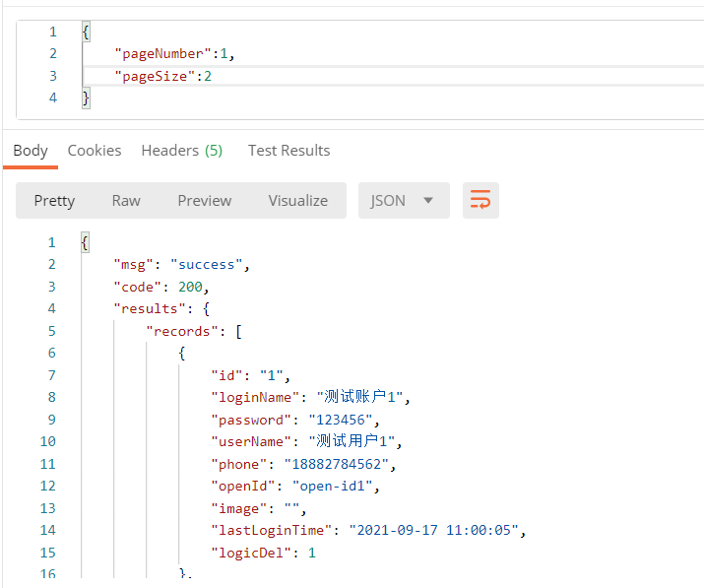Click the "code": 200 response line

161,287
